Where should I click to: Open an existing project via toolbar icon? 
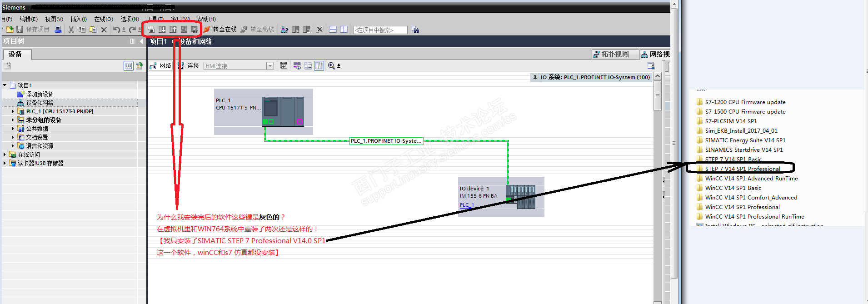pyautogui.click(x=10, y=30)
